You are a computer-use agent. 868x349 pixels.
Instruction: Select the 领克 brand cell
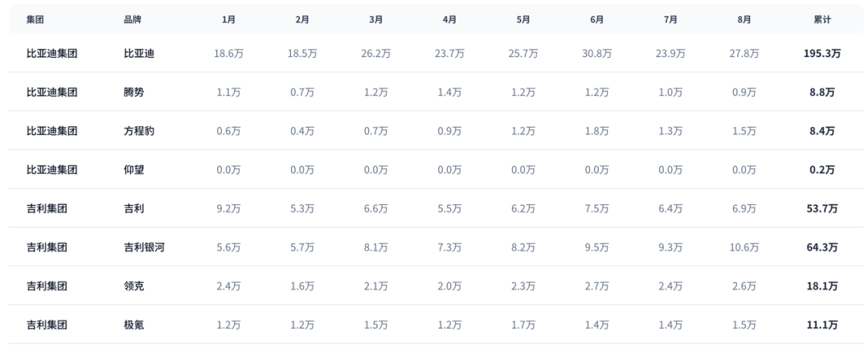point(133,286)
